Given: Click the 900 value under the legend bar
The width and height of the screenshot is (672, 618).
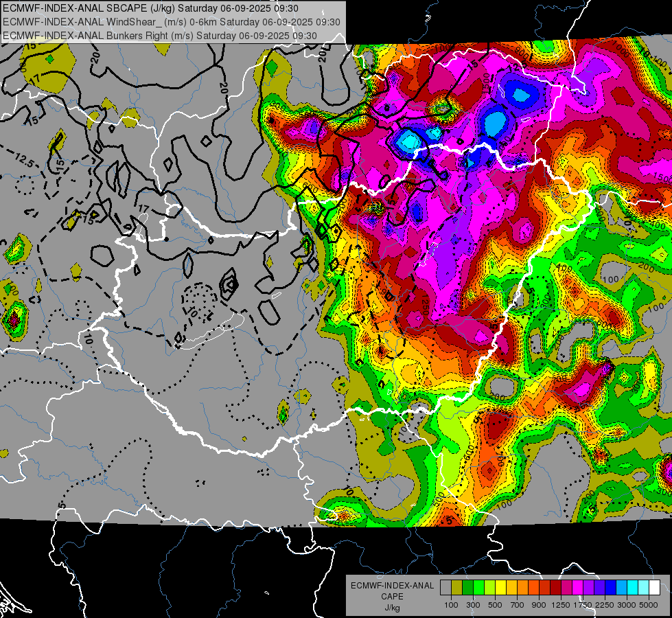Looking at the screenshot, I should pyautogui.click(x=539, y=605).
